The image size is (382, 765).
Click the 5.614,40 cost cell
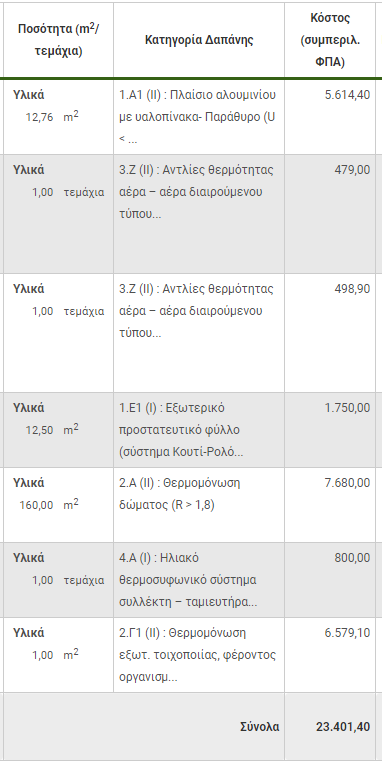tap(347, 95)
